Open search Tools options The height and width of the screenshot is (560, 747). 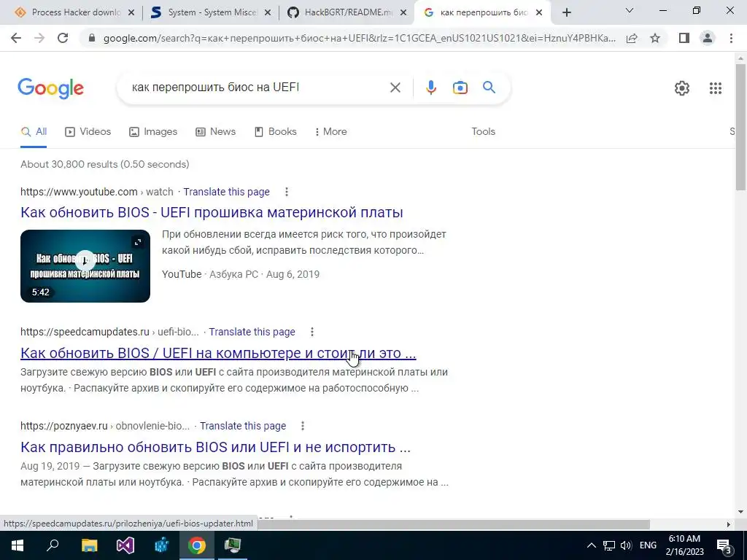[x=483, y=132]
